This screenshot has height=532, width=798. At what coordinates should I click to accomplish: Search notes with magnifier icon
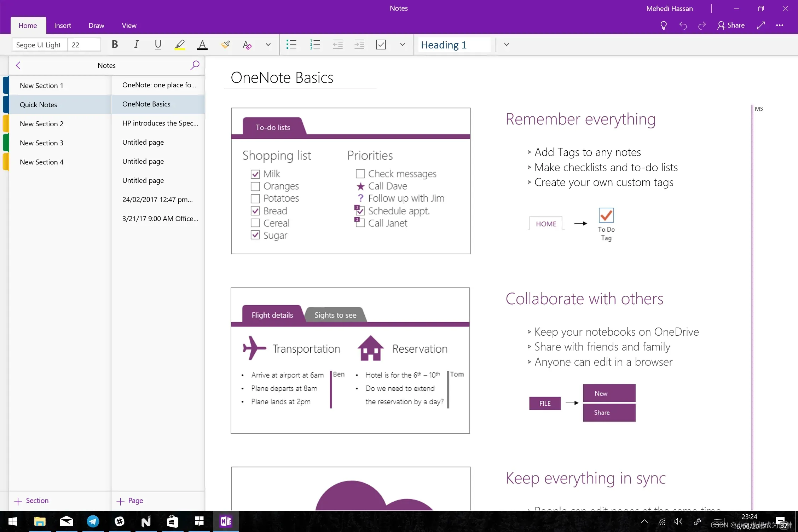(x=195, y=65)
